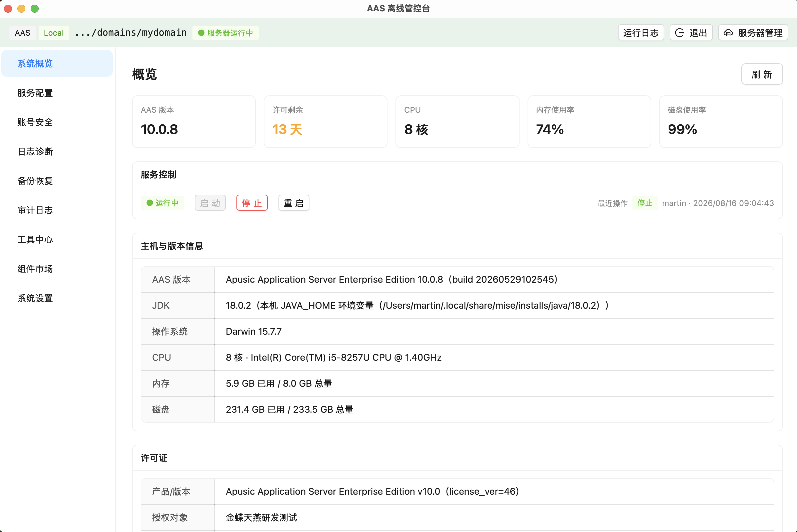The height and width of the screenshot is (532, 797).
Task: Click the 授权对象 row label
Action: pos(170,518)
